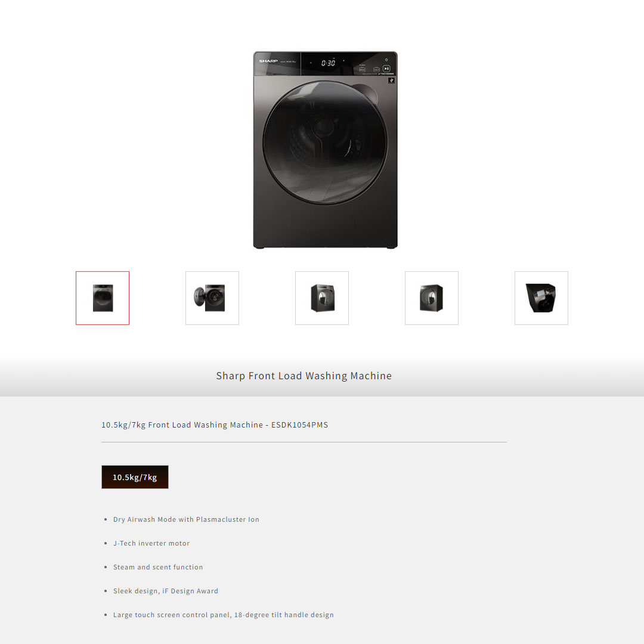This screenshot has width=644, height=644.
Task: Click the SHARP logo on the washer
Action: [x=268, y=61]
